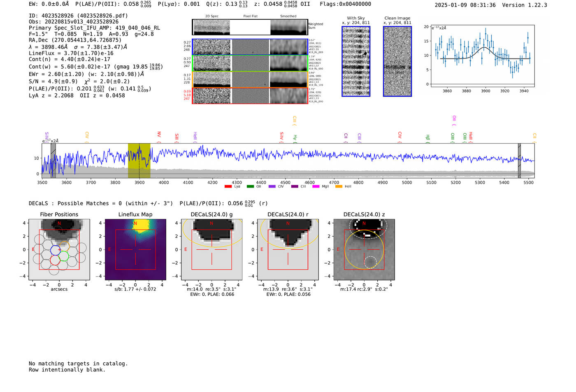Screen dimensions: 576x392
Task: Click the red NV line marker label
Action: pyautogui.click(x=159, y=135)
